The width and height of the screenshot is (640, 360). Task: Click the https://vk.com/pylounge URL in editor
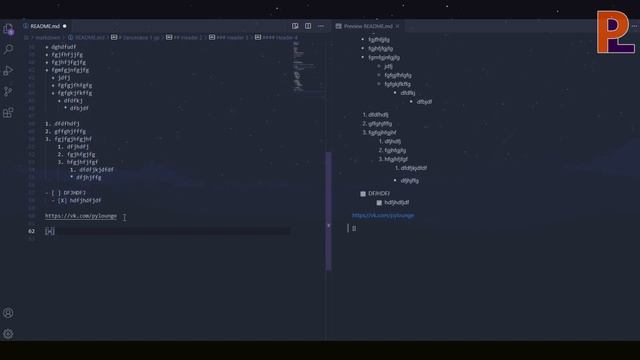(81, 216)
